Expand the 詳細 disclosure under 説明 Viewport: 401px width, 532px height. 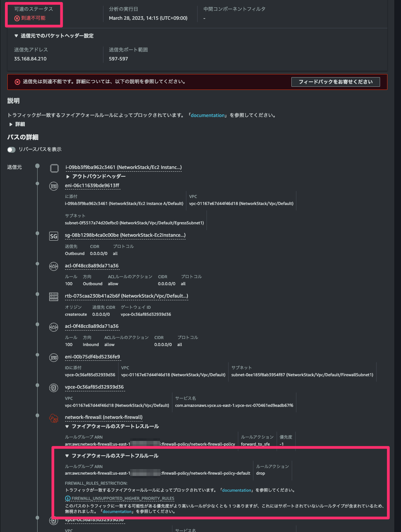click(11, 124)
